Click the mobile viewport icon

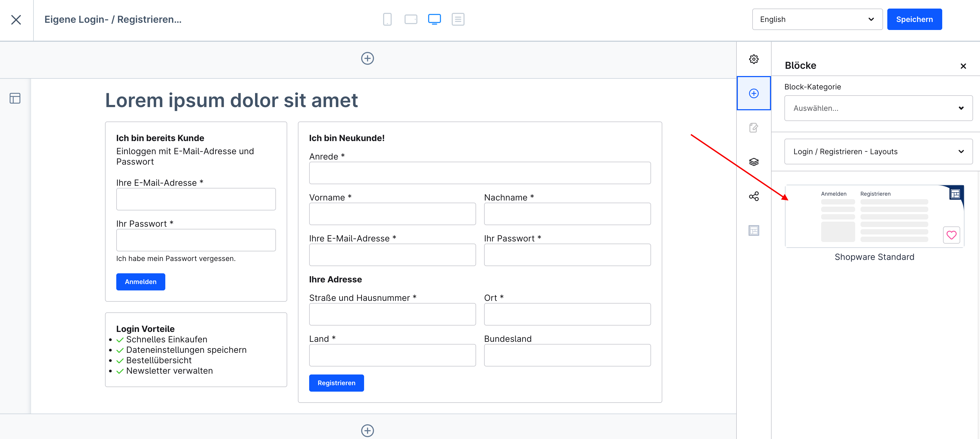tap(387, 19)
